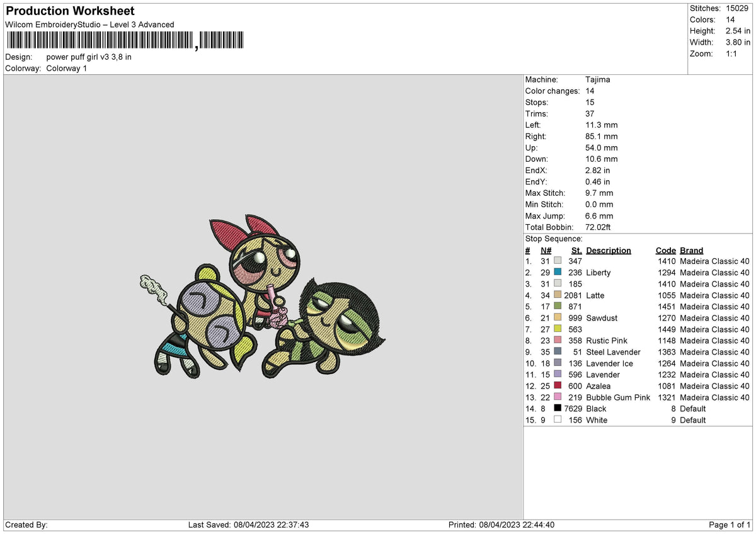This screenshot has width=756, height=534.
Task: Click the 'Brand' column header
Action: (692, 251)
